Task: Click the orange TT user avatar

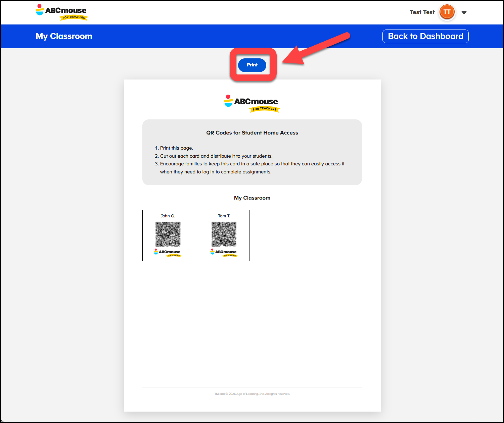Action: coord(447,12)
